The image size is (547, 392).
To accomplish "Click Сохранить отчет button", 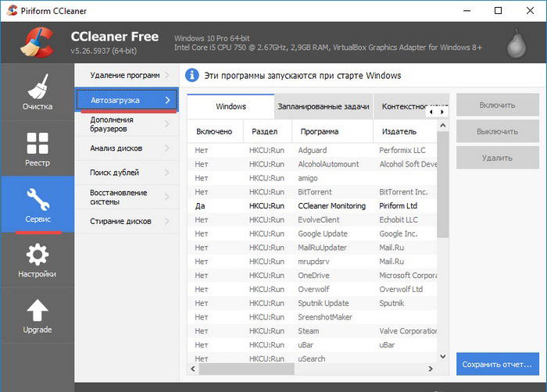I will (498, 364).
